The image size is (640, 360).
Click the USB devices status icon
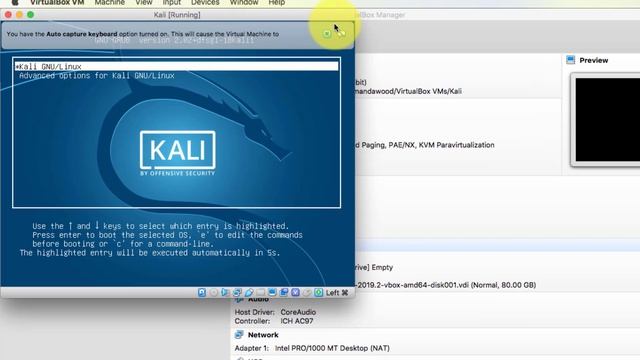249,293
